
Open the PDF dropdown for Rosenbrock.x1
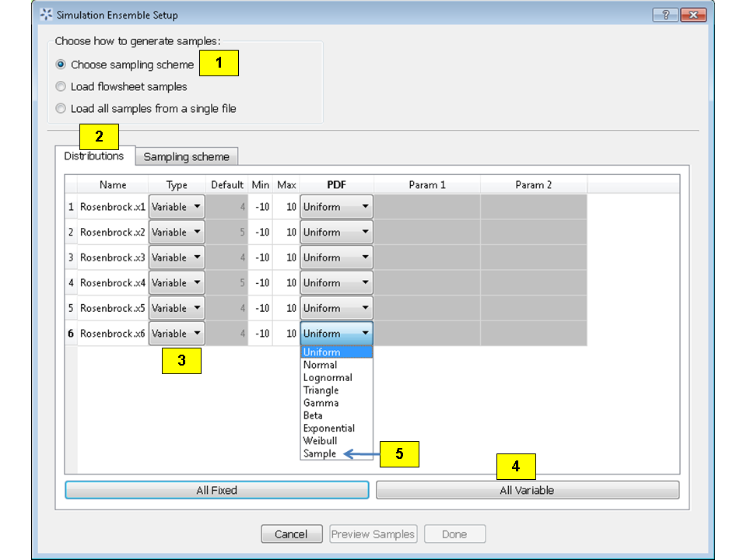click(335, 206)
